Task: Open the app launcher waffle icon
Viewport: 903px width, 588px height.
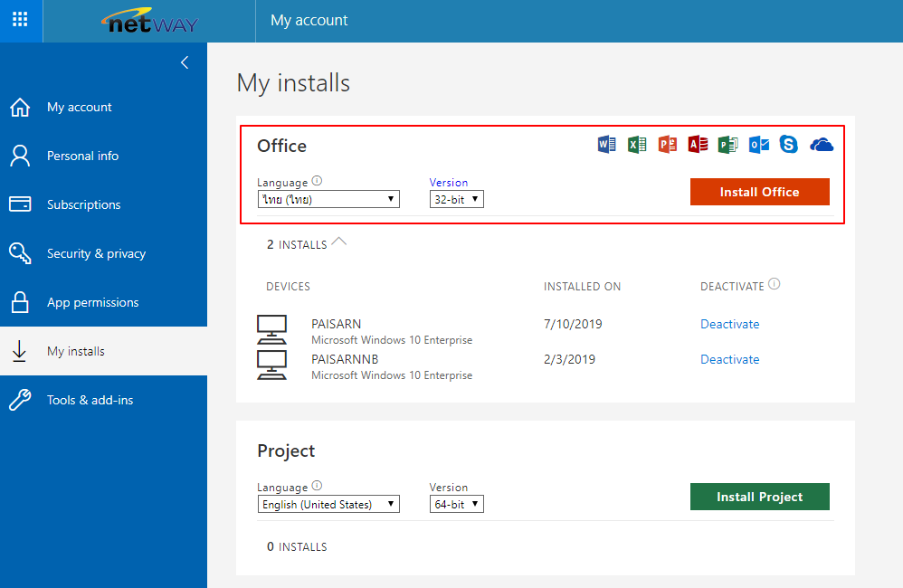Action: tap(20, 20)
